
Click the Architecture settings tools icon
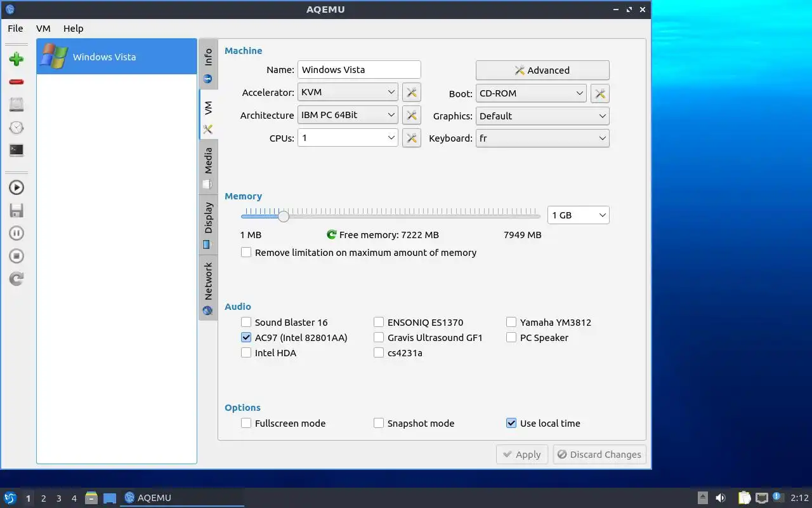coord(412,116)
